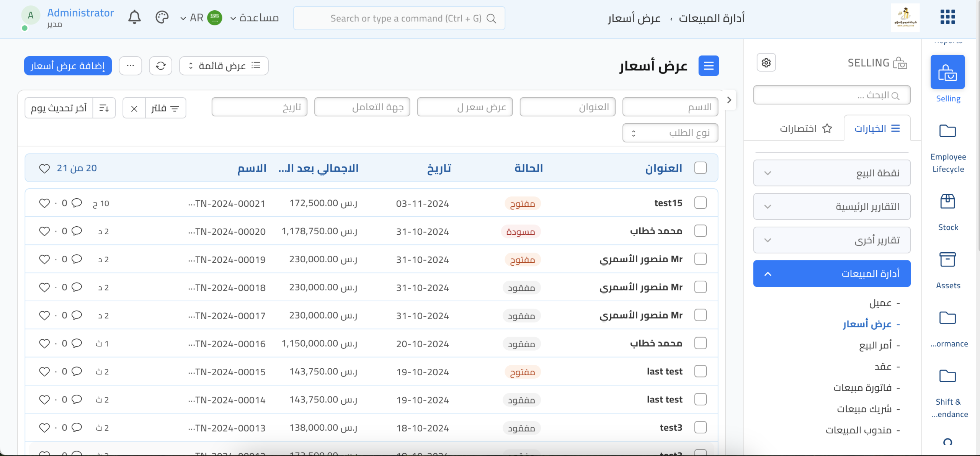This screenshot has width=980, height=456.
Task: Select the Assets module icon in the sidebar
Action: 947,260
